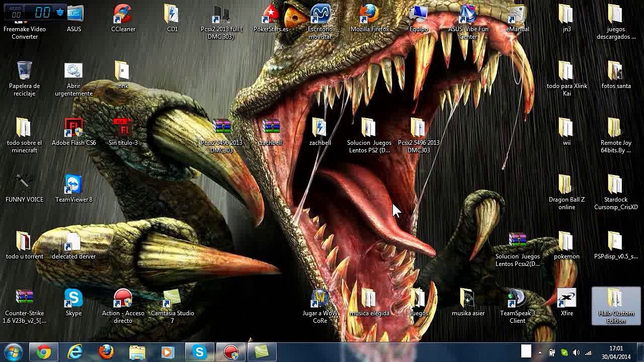Viewport: 644px width, 362px height.
Task: Select Dragon Ball Z online folder
Action: (x=567, y=193)
